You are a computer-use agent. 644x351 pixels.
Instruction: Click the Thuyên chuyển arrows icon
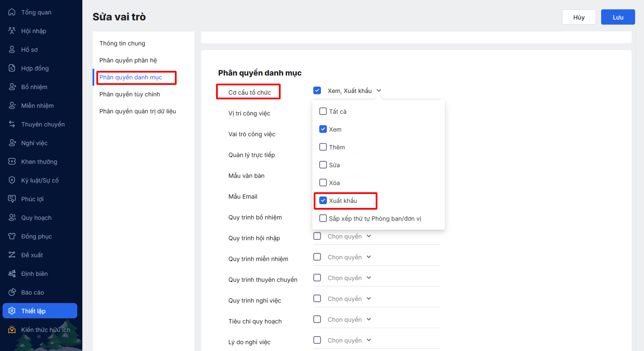12,124
